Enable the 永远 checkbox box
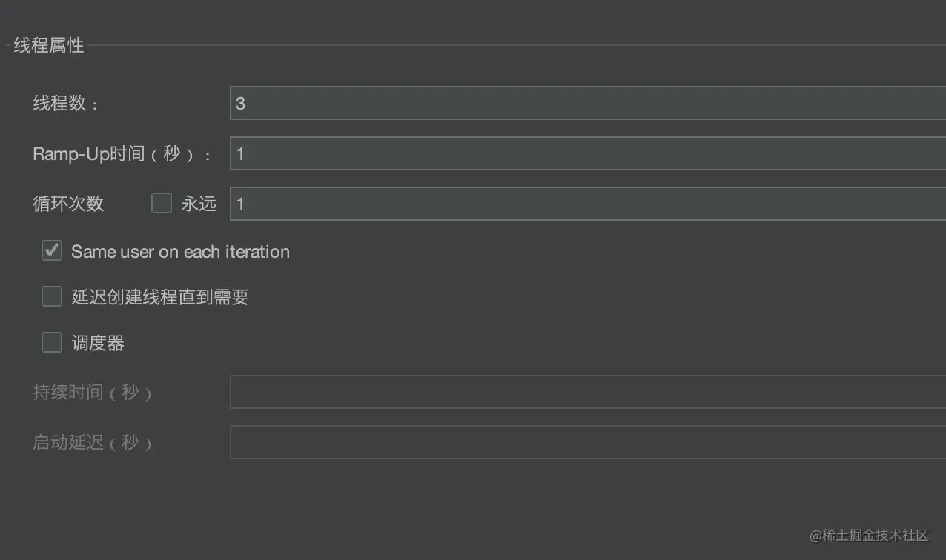 [162, 204]
